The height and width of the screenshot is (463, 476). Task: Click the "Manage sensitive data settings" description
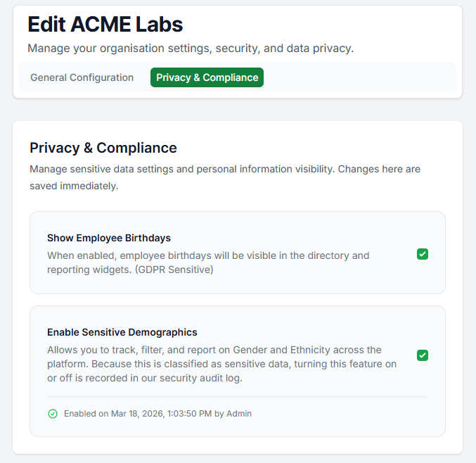(x=141, y=170)
